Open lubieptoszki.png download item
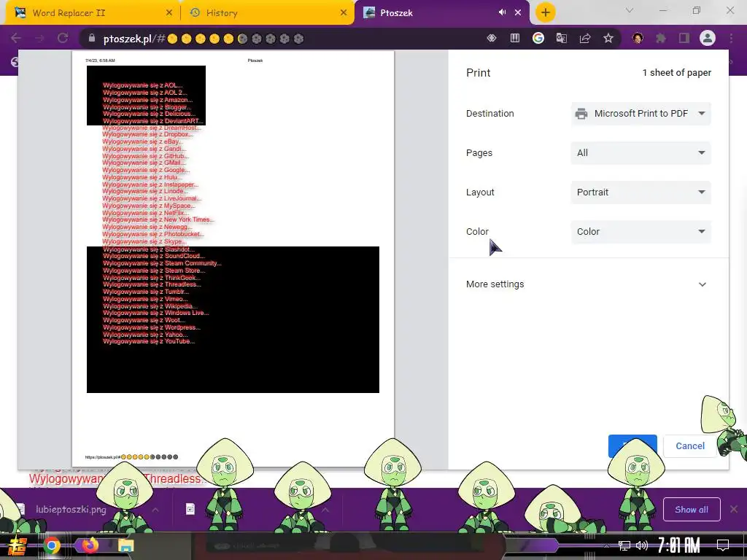Viewport: 747px width, 560px height. pos(71,510)
